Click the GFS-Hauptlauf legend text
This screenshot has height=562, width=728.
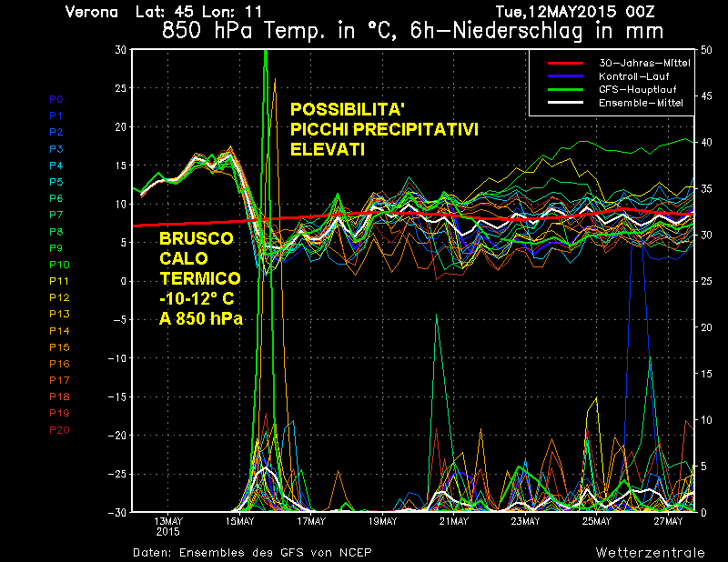638,89
